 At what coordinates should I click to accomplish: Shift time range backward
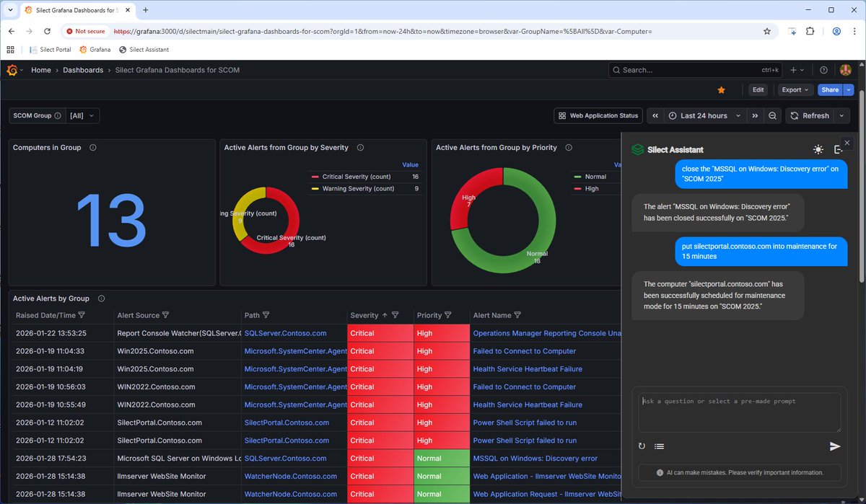click(655, 115)
